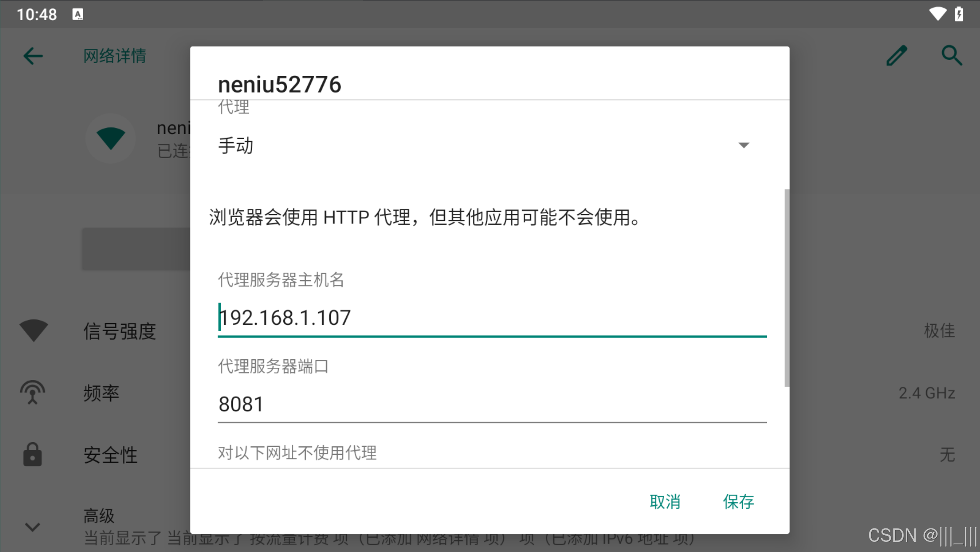Focus the proxy port field 8081
980x552 pixels.
coord(492,404)
